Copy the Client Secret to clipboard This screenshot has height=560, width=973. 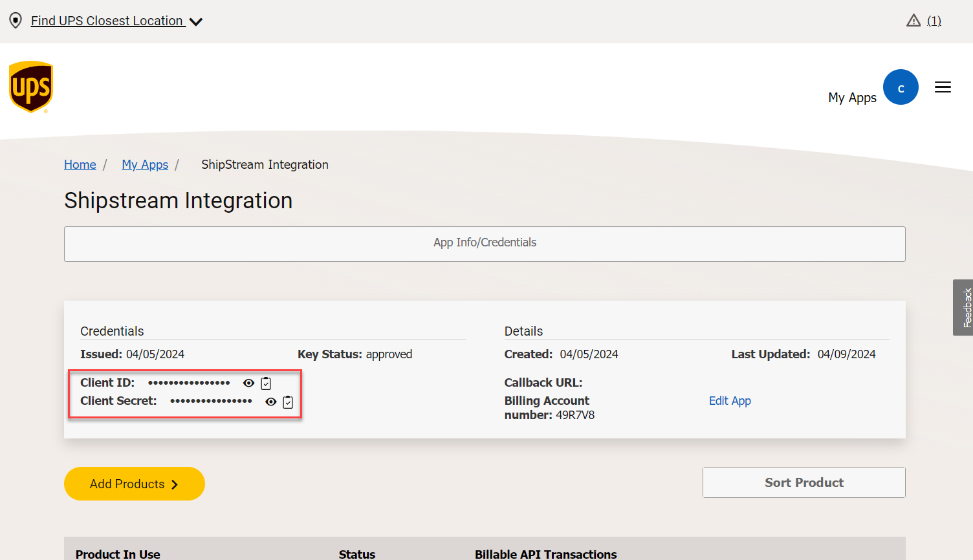coord(288,402)
